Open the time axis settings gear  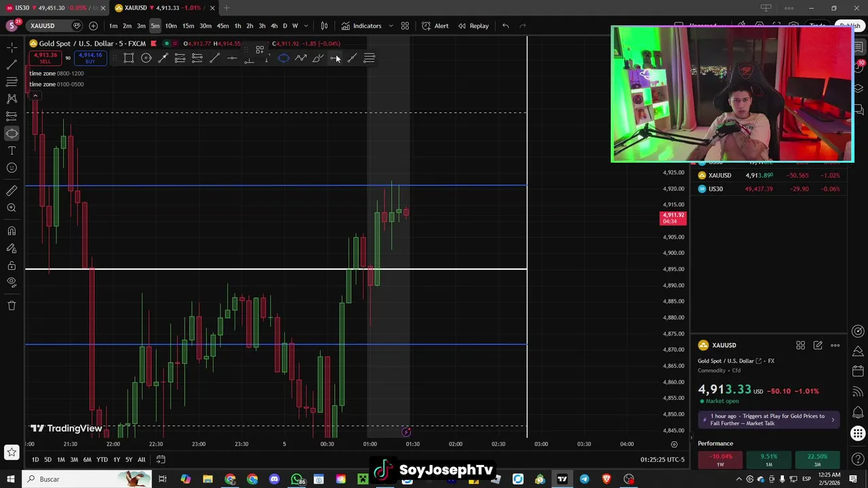(x=674, y=445)
